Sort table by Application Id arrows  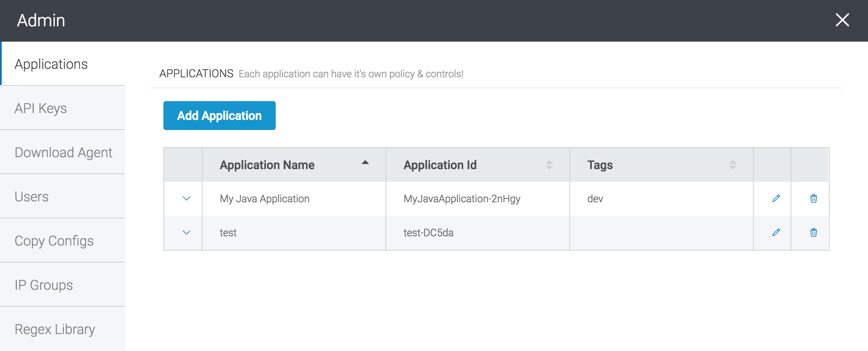[549, 165]
